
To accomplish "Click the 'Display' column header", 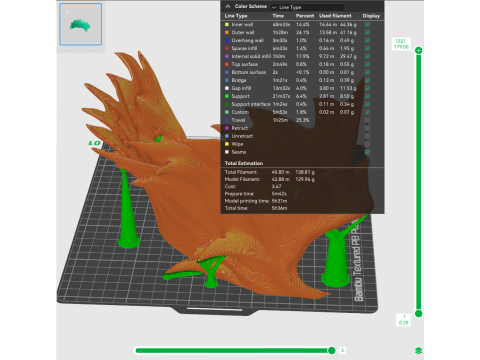I will pos(371,16).
